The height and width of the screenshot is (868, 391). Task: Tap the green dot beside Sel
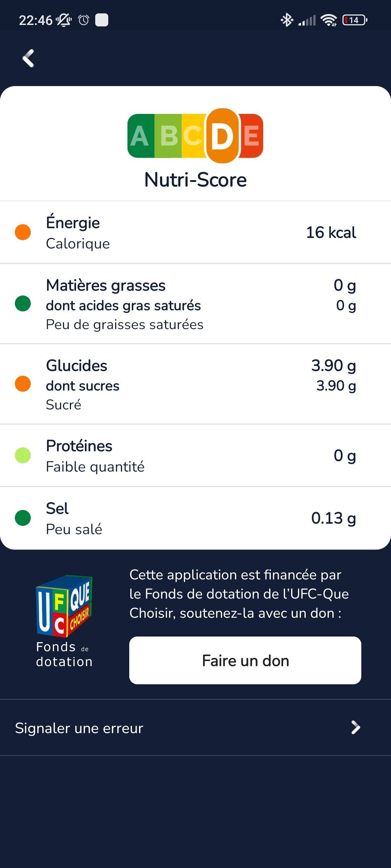(23, 518)
